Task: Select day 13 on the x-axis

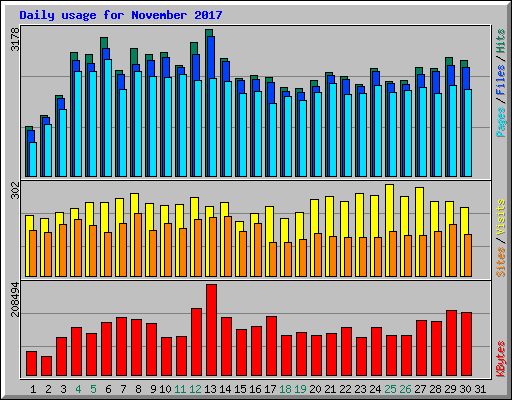Action: click(x=210, y=389)
